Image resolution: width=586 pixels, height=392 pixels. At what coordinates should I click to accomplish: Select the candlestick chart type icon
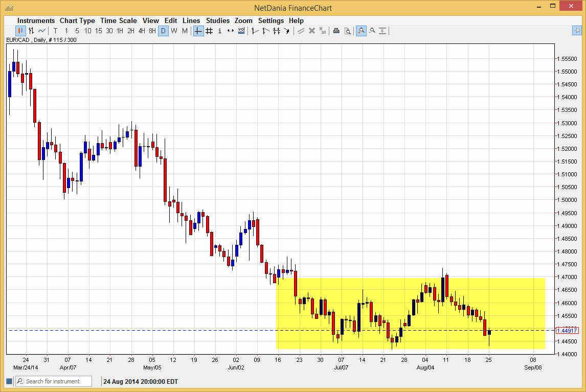pos(19,31)
